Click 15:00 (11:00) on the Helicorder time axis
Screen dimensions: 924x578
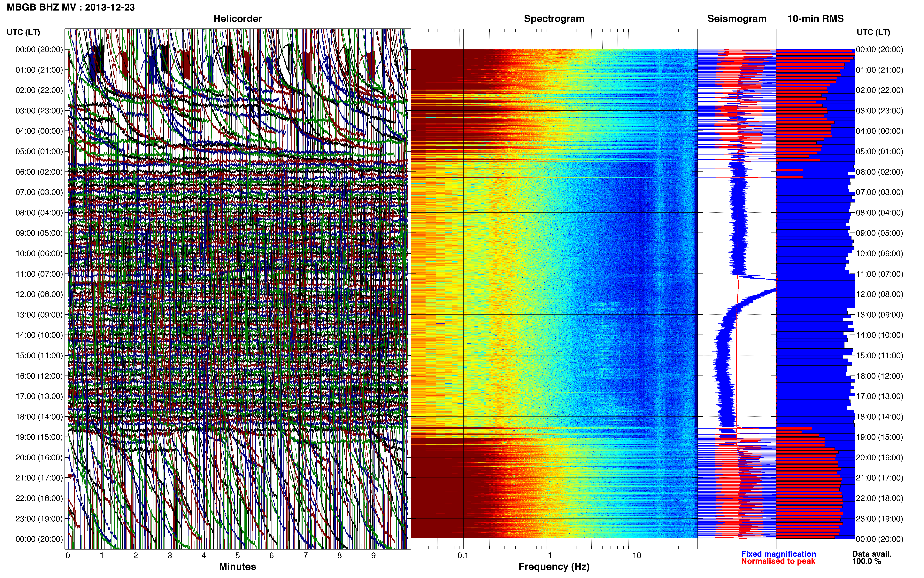[39, 355]
